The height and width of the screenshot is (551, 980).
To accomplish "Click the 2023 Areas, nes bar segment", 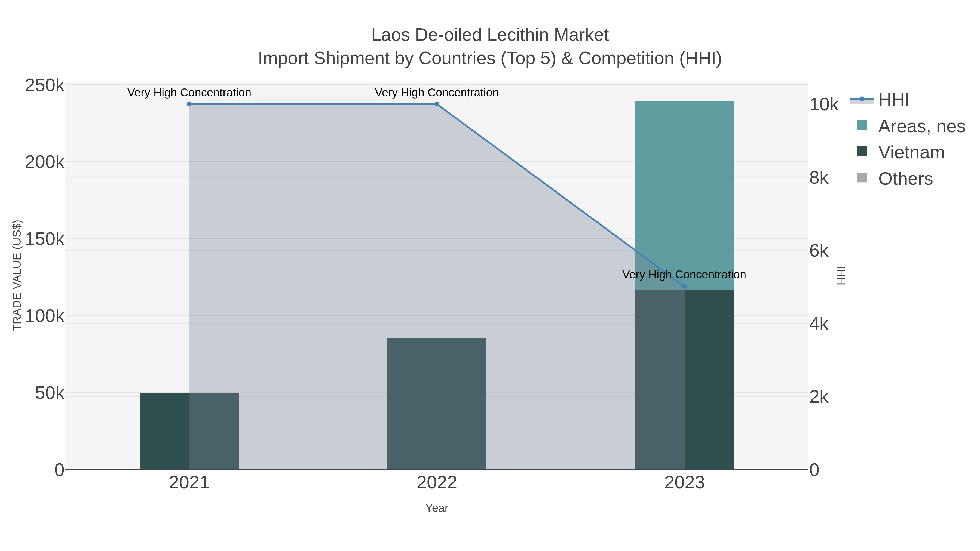I will coord(684,195).
